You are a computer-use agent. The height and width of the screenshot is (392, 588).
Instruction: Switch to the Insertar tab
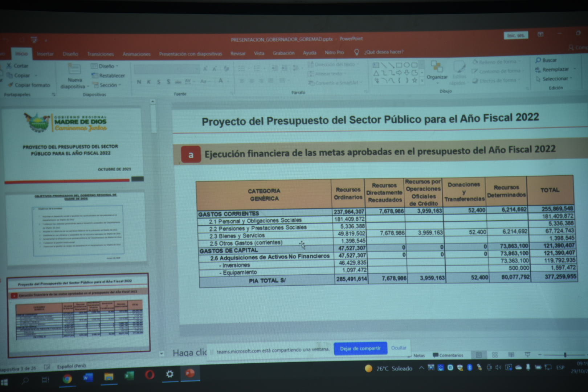pos(45,54)
